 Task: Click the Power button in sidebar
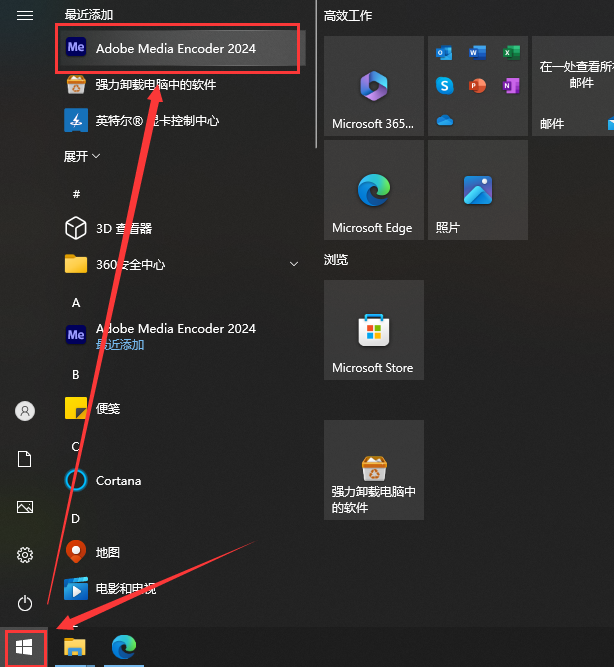point(25,603)
